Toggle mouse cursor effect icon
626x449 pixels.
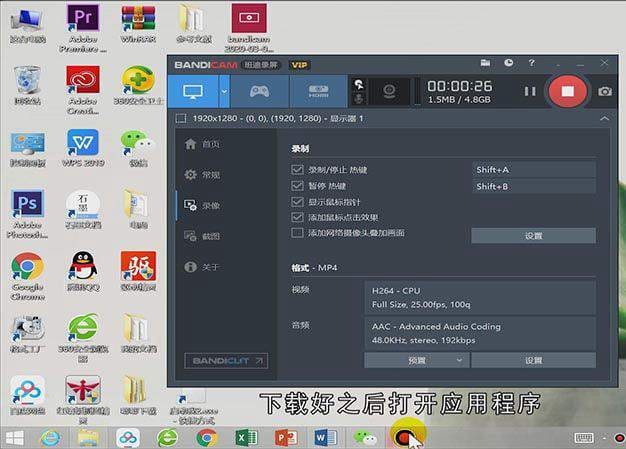point(359,84)
